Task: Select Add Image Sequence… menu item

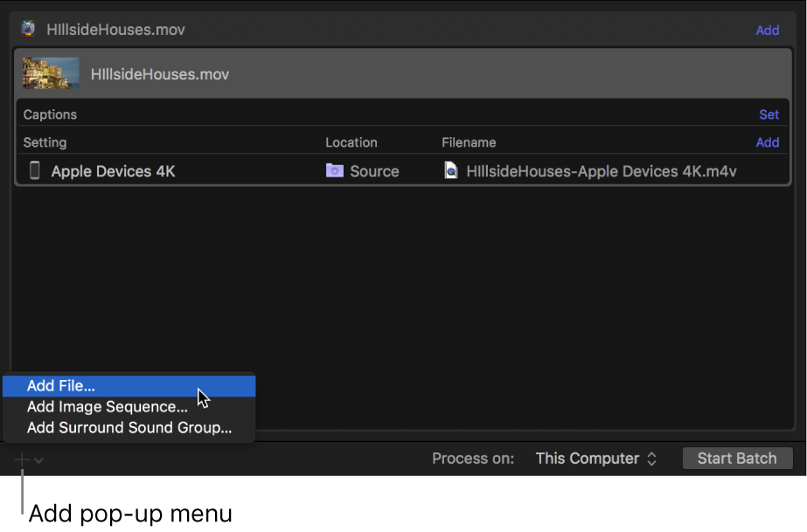Action: (107, 406)
